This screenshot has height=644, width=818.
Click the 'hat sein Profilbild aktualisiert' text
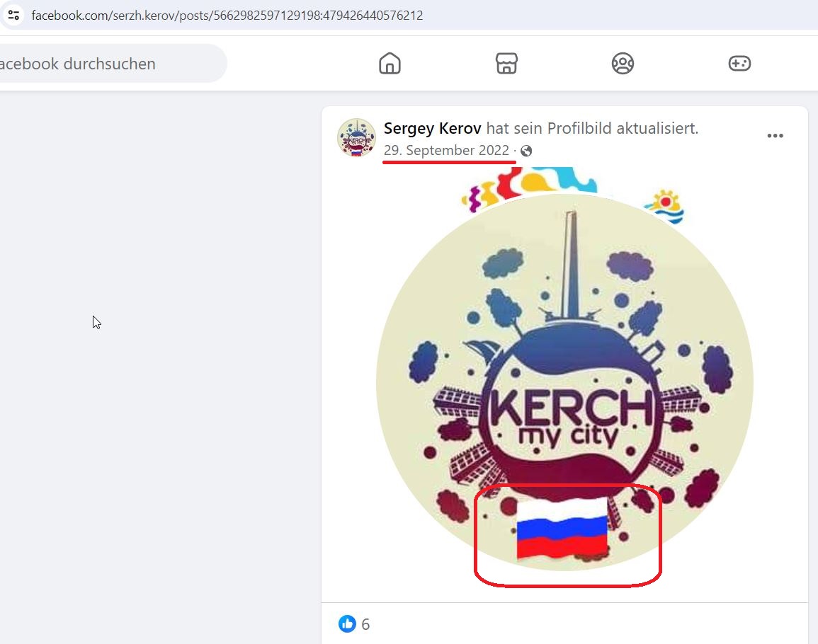pos(592,128)
